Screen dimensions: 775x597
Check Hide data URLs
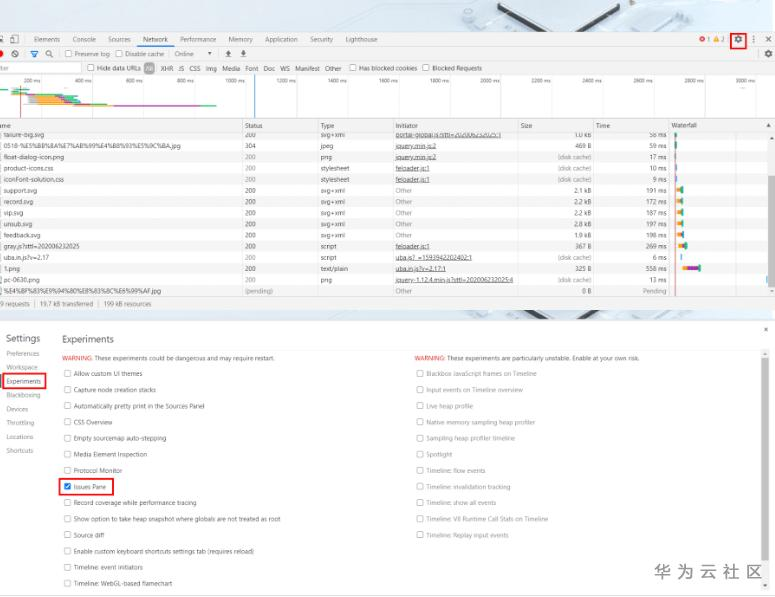click(x=90, y=68)
